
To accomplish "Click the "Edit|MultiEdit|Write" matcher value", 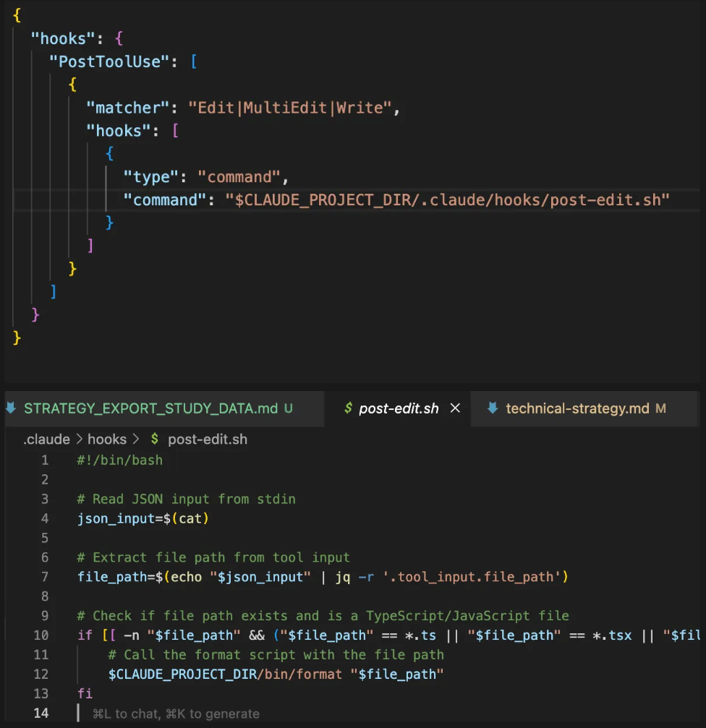I will click(289, 108).
